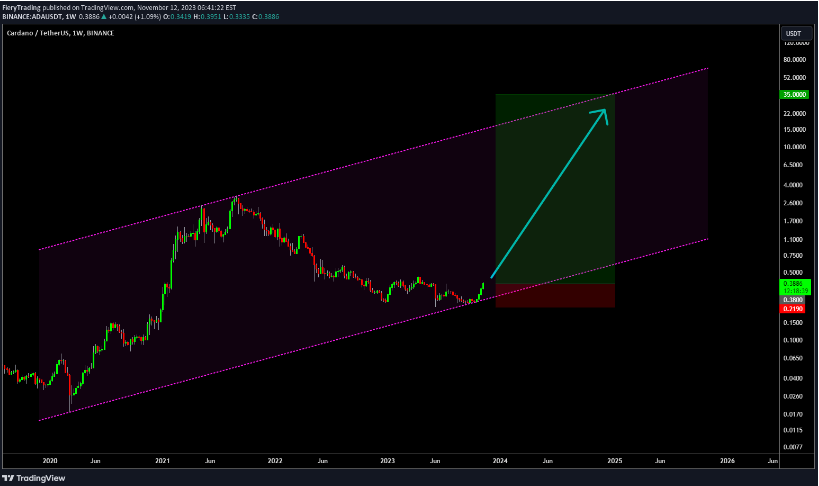819x486 pixels.
Task: Click the 2022 label on time axis
Action: point(275,461)
